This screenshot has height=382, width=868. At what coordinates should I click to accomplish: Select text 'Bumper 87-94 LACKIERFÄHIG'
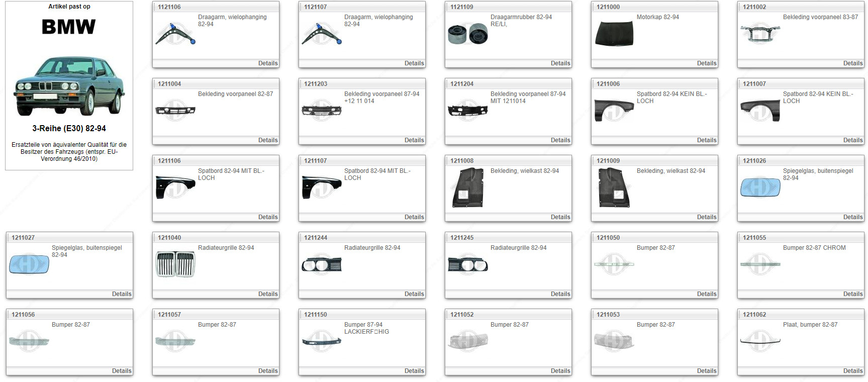click(366, 328)
